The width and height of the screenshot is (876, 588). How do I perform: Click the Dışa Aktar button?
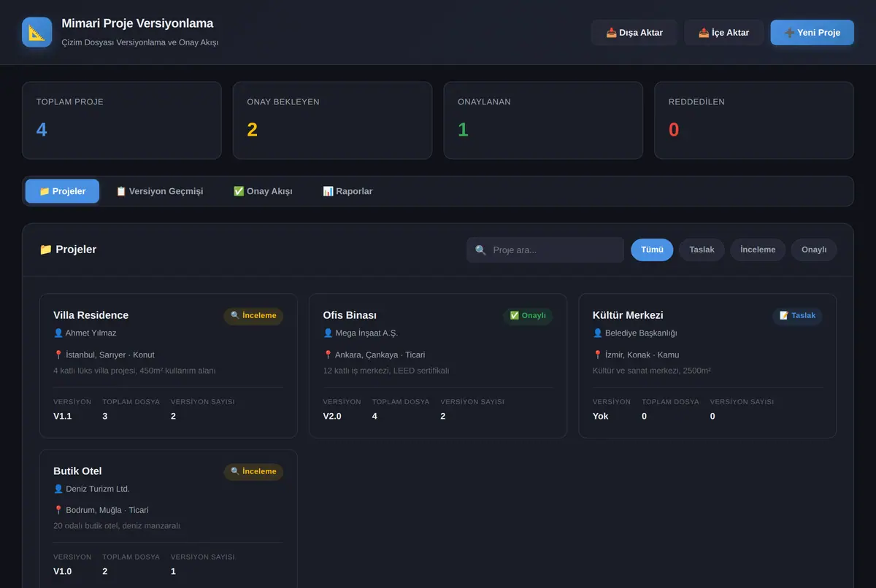(x=634, y=32)
